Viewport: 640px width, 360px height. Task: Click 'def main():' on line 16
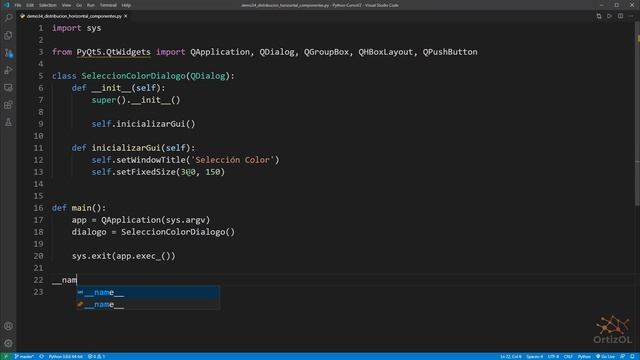[x=79, y=208]
